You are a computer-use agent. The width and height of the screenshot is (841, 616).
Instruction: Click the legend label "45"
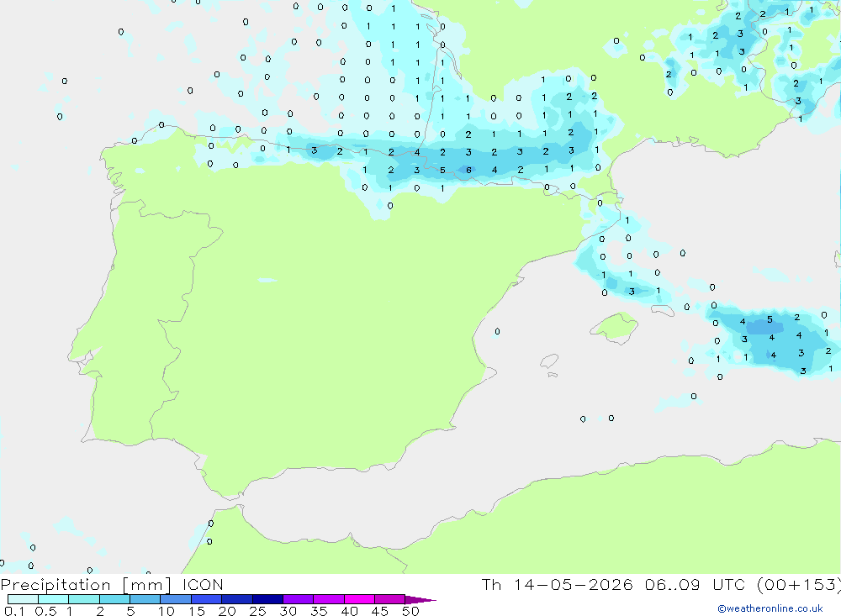pos(380,611)
